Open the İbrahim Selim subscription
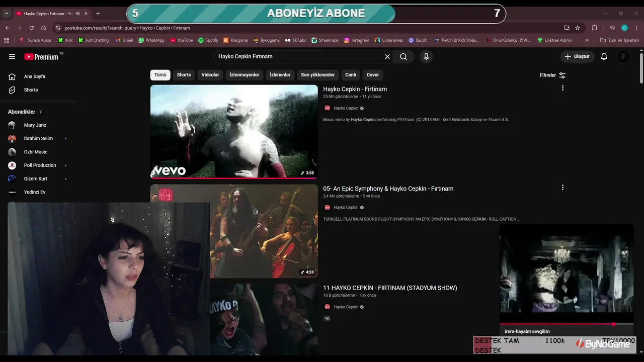This screenshot has width=644, height=362. pyautogui.click(x=38, y=139)
